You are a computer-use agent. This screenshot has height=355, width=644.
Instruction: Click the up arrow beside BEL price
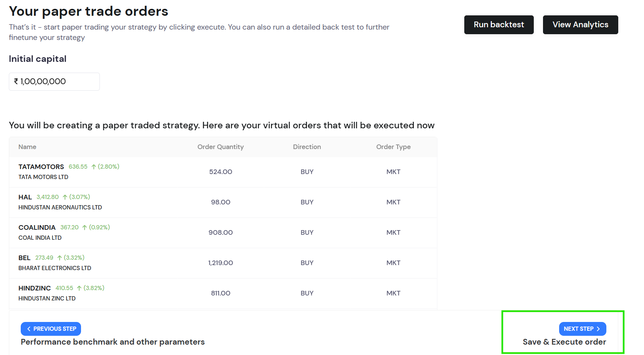60,258
